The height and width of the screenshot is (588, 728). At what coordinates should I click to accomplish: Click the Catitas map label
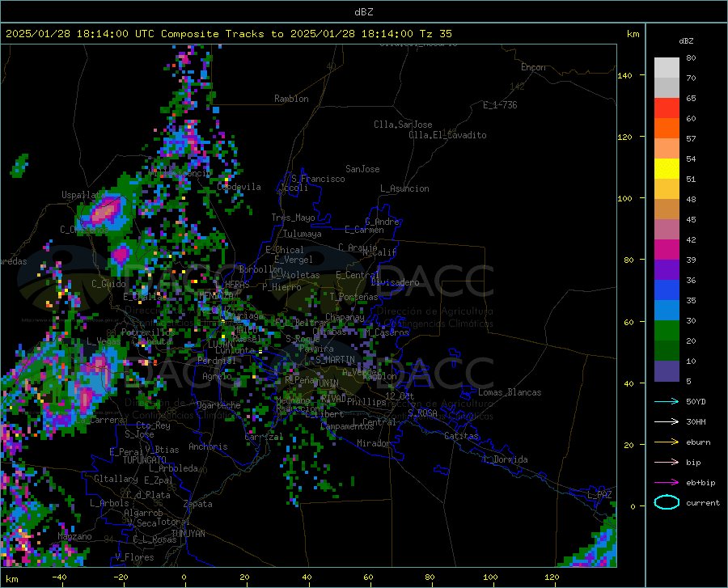pyautogui.click(x=462, y=436)
